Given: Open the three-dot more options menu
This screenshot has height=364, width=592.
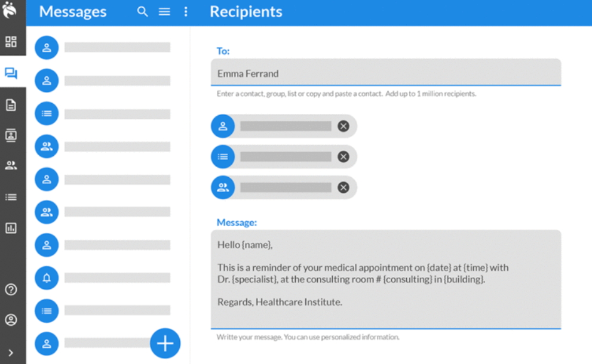Looking at the screenshot, I should tap(186, 12).
